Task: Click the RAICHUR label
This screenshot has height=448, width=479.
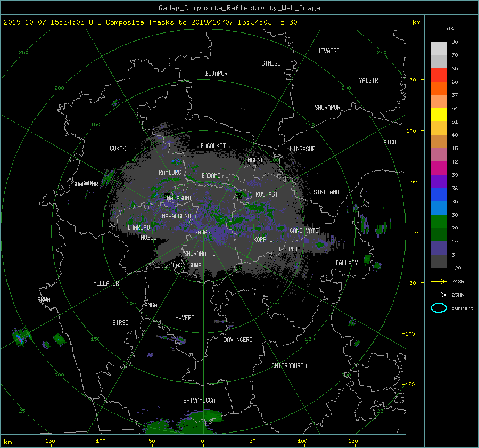Action: coord(391,142)
